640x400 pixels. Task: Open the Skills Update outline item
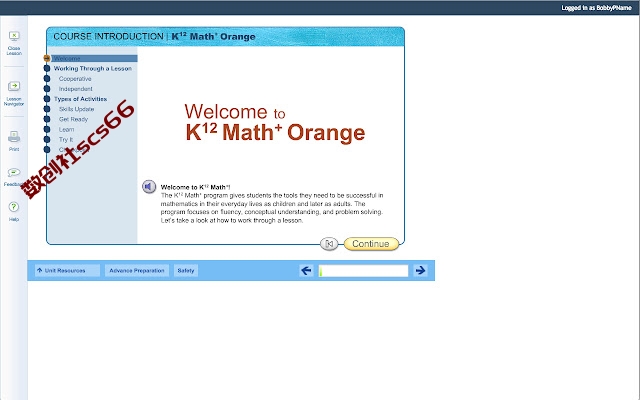click(76, 109)
